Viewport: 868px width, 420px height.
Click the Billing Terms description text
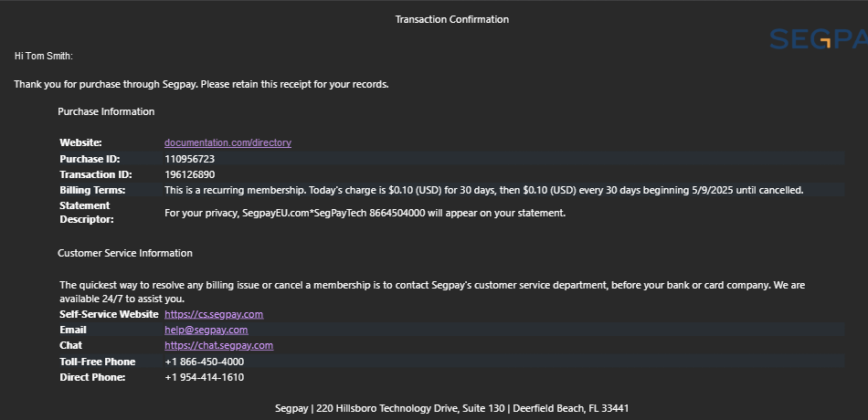pyautogui.click(x=484, y=190)
